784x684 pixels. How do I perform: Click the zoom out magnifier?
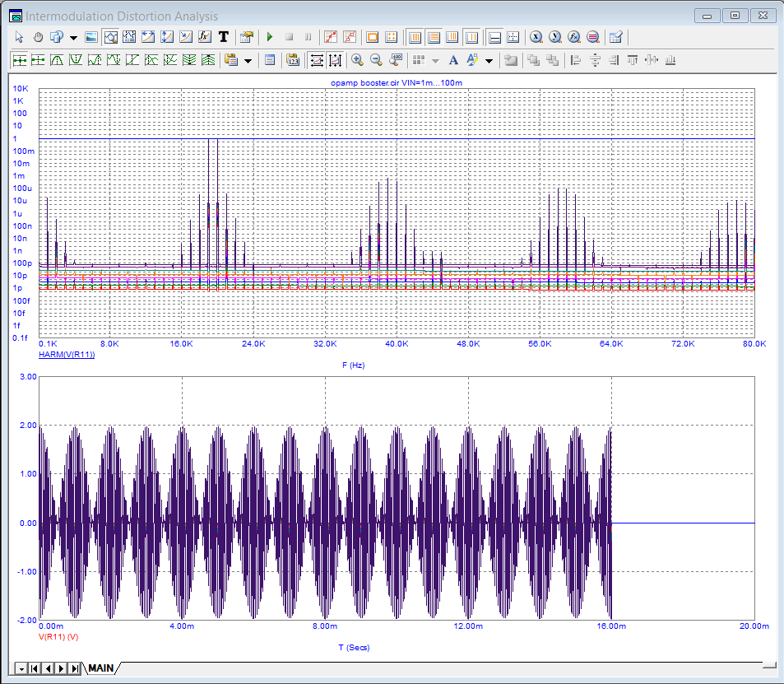point(376,61)
